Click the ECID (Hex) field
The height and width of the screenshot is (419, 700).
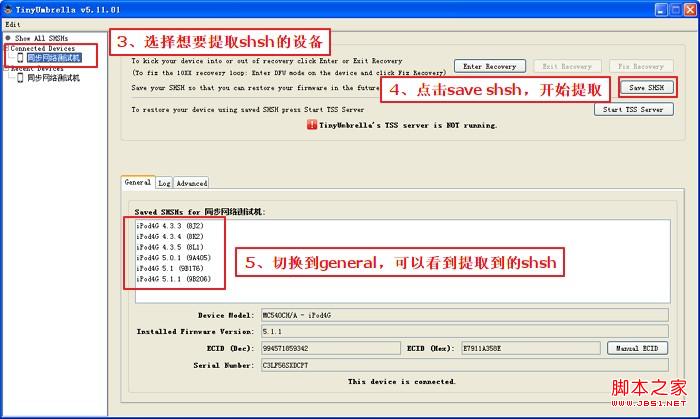click(x=531, y=348)
